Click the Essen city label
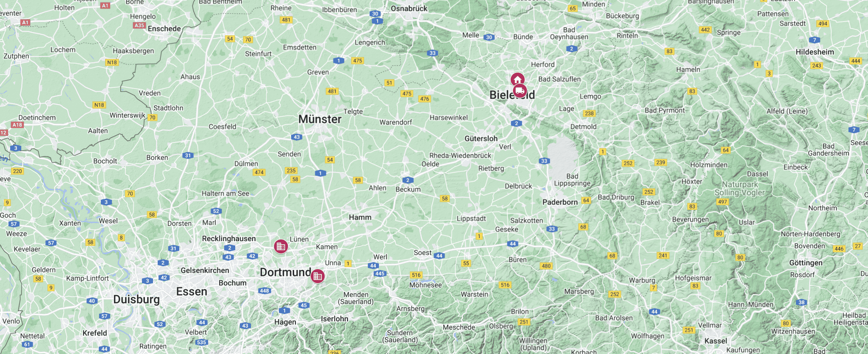This screenshot has width=868, height=354. pos(192,292)
